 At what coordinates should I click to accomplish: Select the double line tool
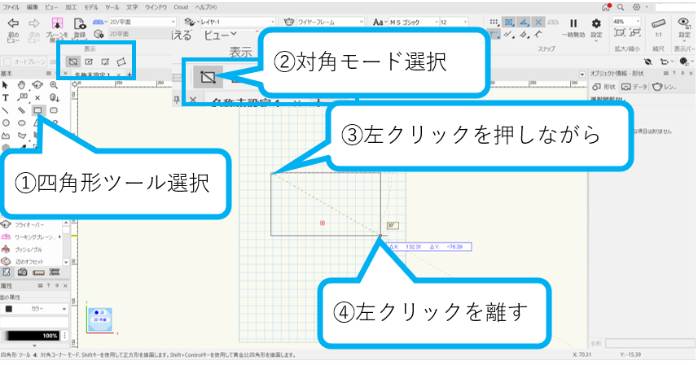(21, 110)
